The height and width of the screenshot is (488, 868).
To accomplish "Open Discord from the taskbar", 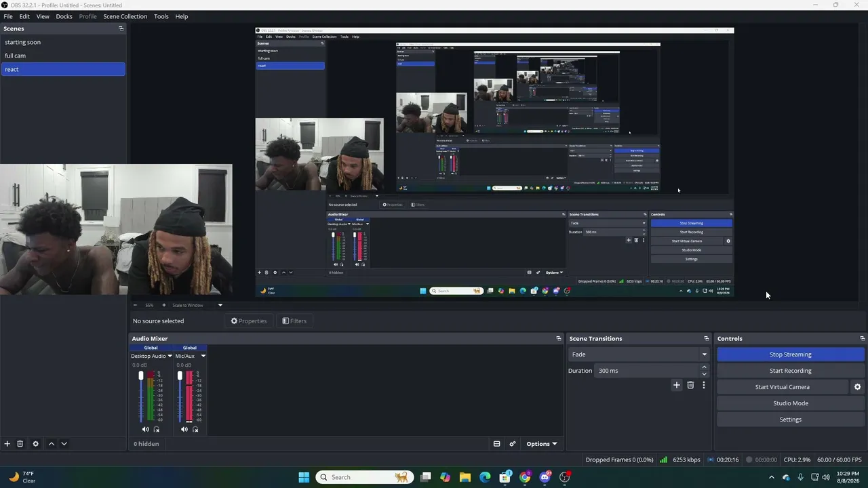I will pyautogui.click(x=545, y=477).
